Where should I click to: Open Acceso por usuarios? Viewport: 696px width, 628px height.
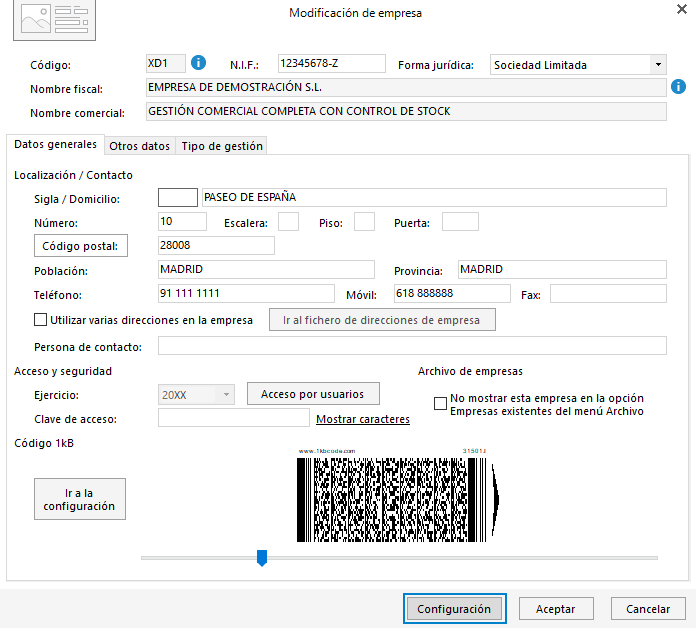coord(313,394)
